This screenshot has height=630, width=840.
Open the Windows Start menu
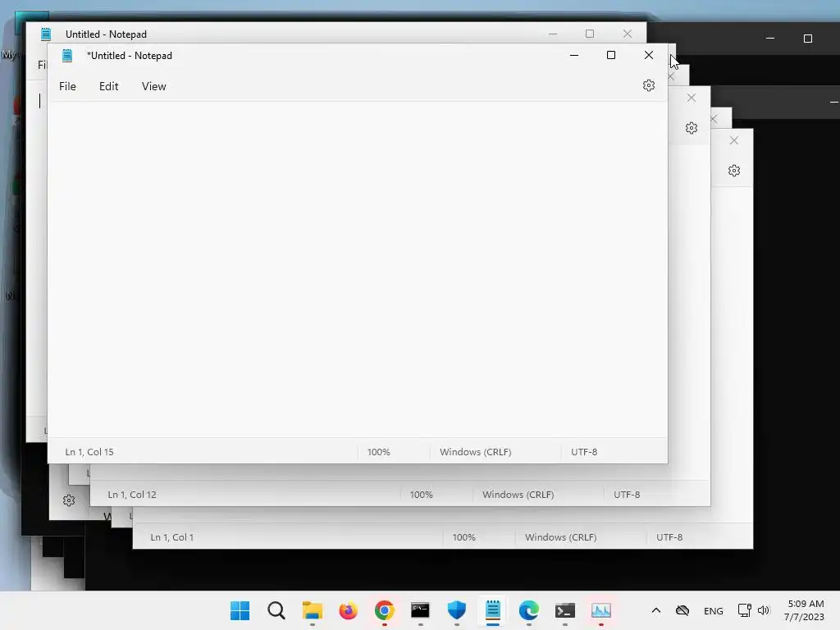click(240, 610)
